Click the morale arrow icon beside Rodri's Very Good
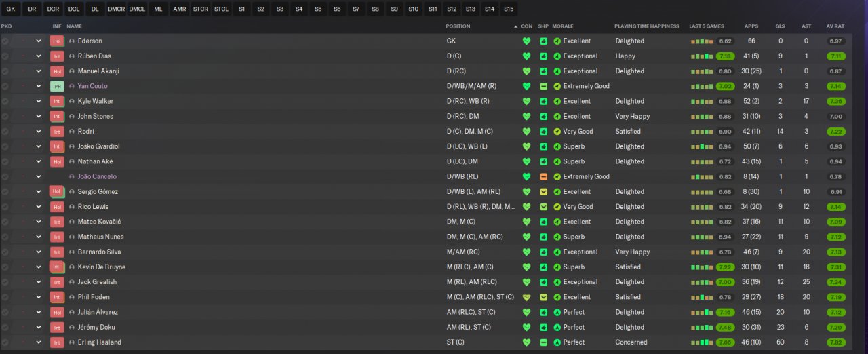 (557, 132)
